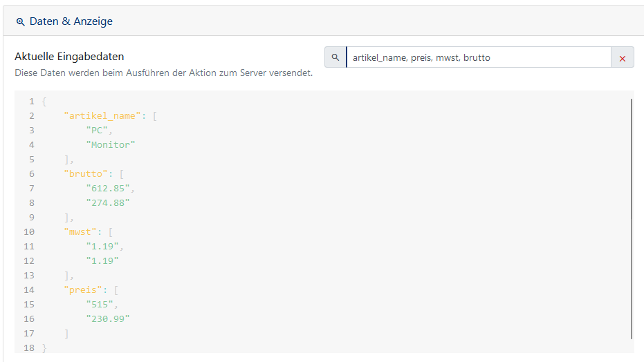Select the "Monitor" value in the JSON
This screenshot has height=362, width=644.
(111, 144)
